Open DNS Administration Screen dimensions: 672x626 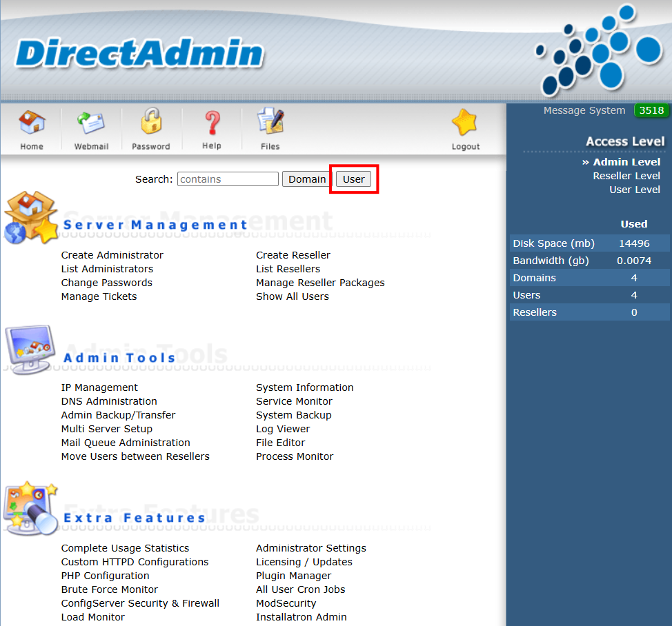click(109, 401)
